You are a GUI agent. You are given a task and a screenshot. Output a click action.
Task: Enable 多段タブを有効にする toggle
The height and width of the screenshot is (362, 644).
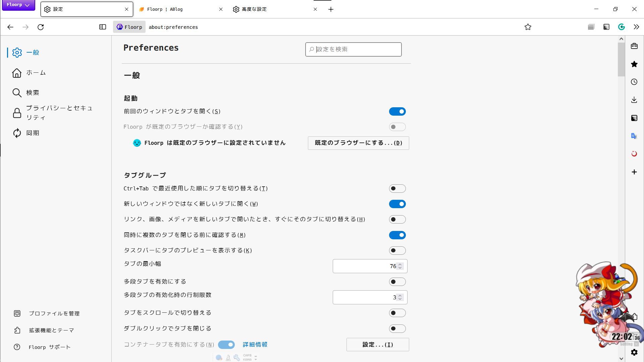tap(397, 282)
